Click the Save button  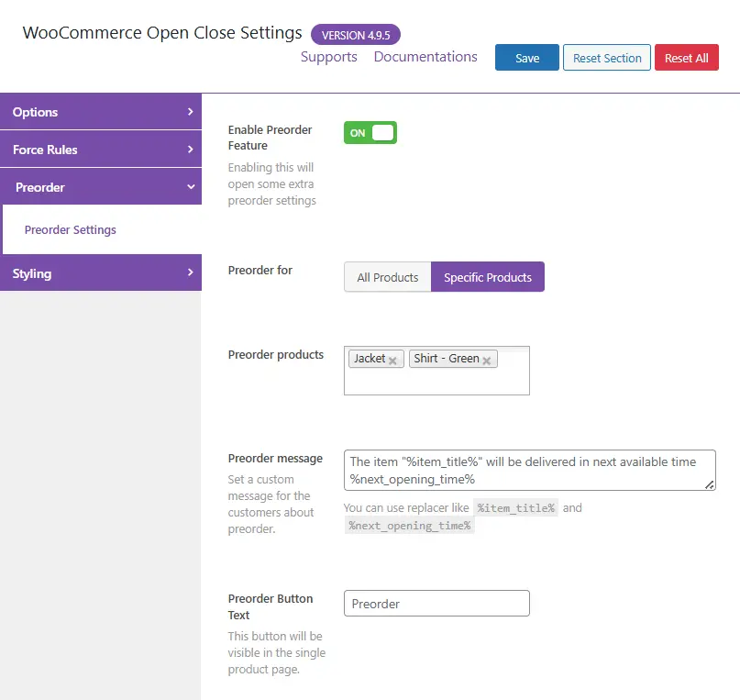pyautogui.click(x=527, y=58)
